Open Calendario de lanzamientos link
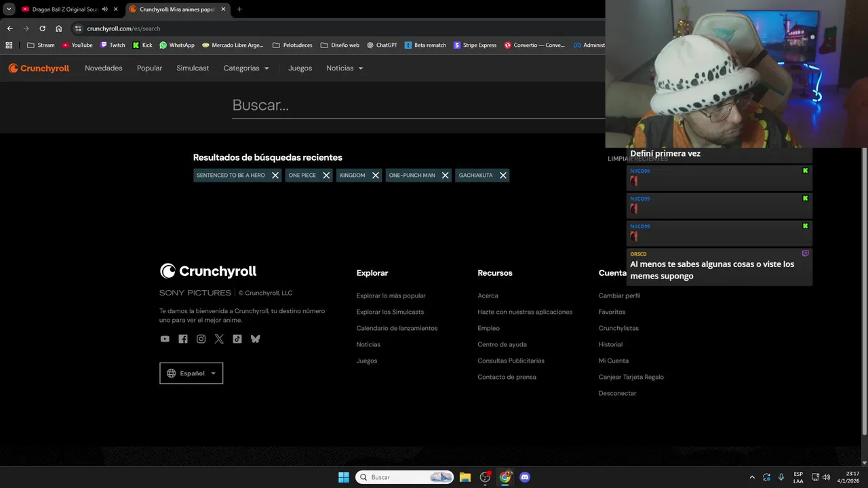 (x=397, y=328)
